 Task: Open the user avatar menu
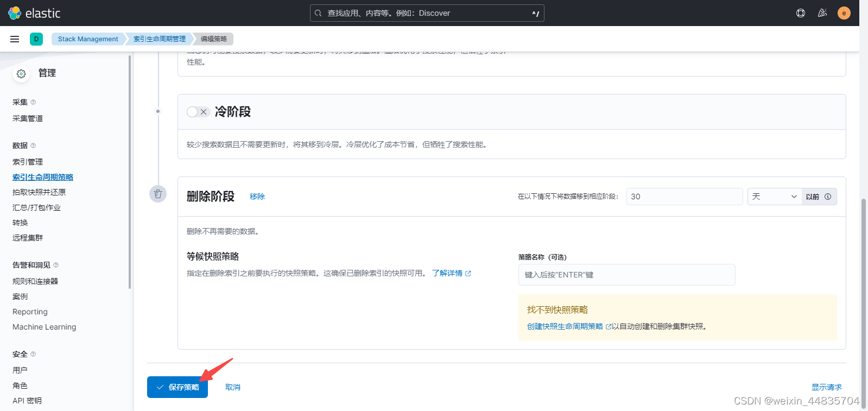coord(844,13)
